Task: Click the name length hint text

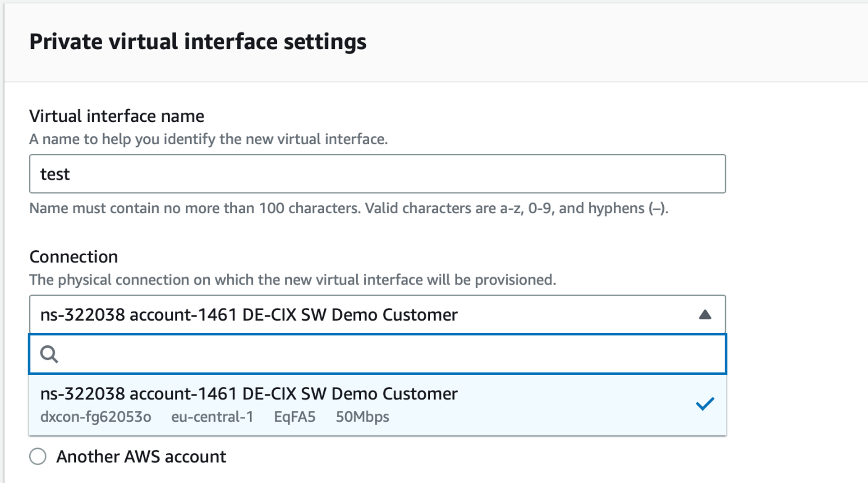Action: [x=349, y=208]
